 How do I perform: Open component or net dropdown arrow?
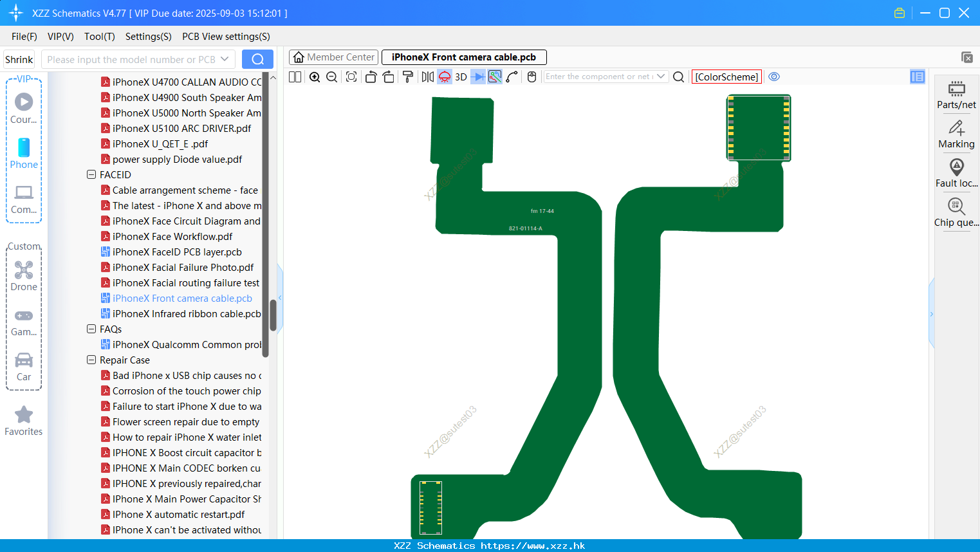click(x=661, y=77)
